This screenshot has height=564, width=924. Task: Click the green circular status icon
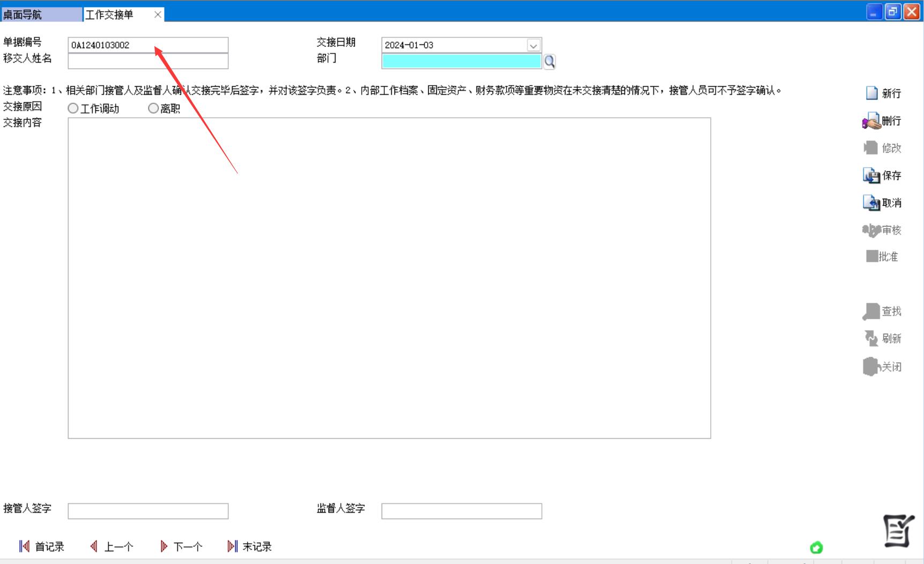(816, 547)
